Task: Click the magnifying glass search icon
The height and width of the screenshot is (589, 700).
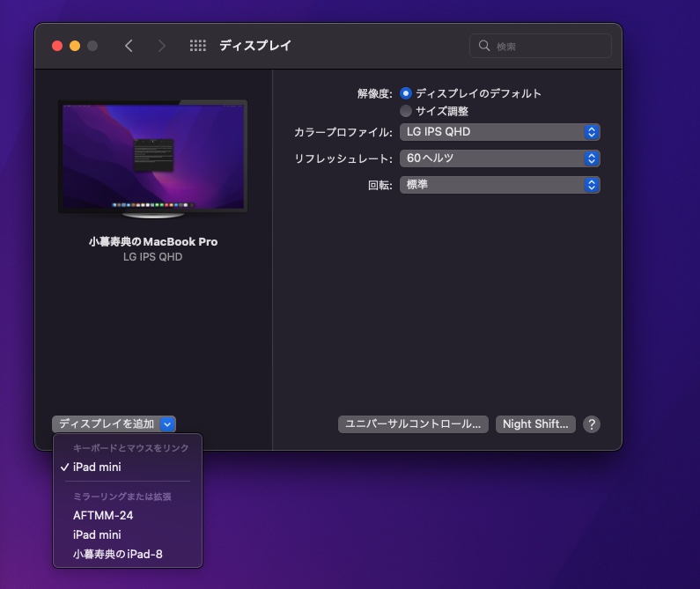Action: 484,46
